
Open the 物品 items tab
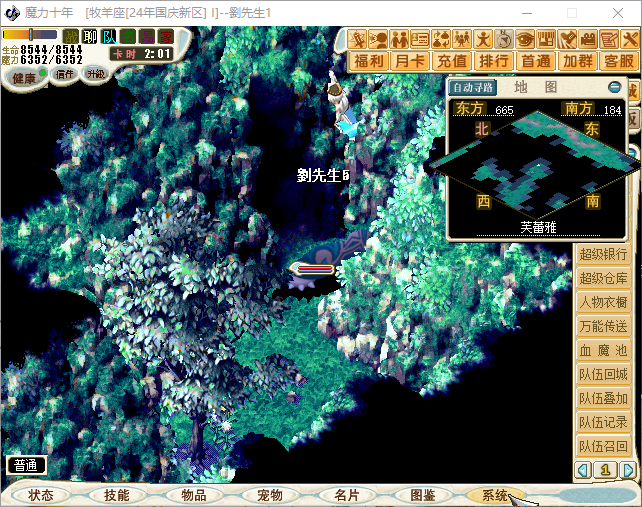point(194,495)
